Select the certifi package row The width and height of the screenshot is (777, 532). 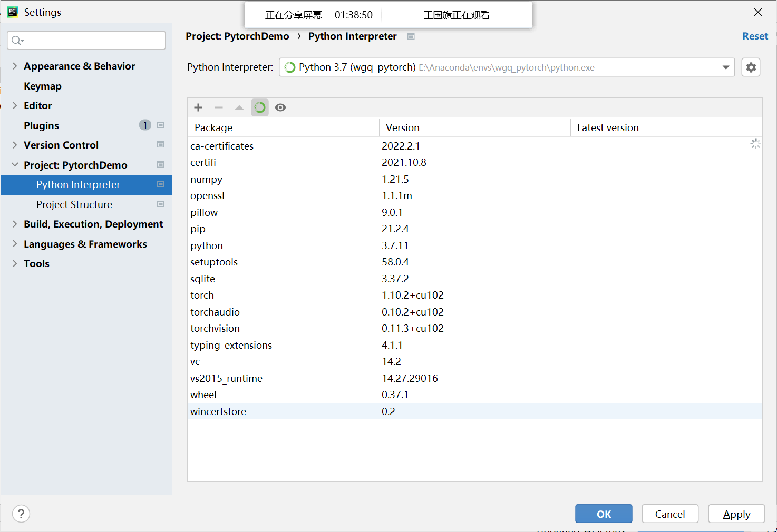click(474, 163)
